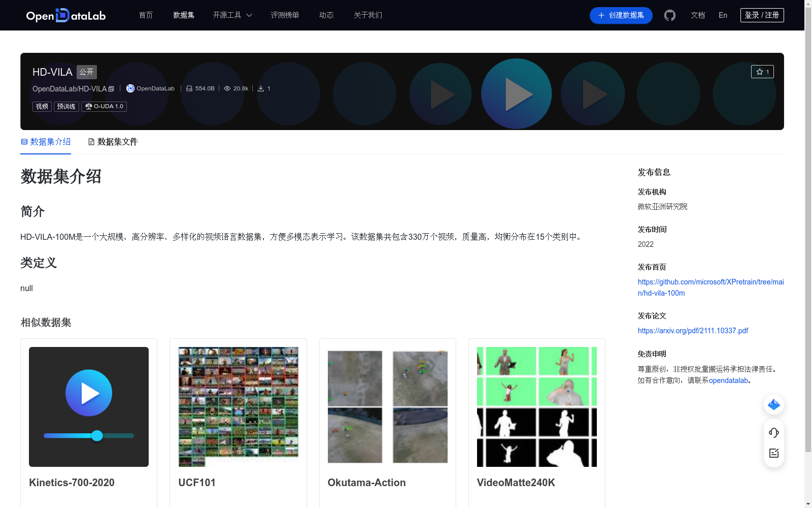Screen dimensions: 812x508
Task: Click the 2022 publish year
Action: point(646,244)
